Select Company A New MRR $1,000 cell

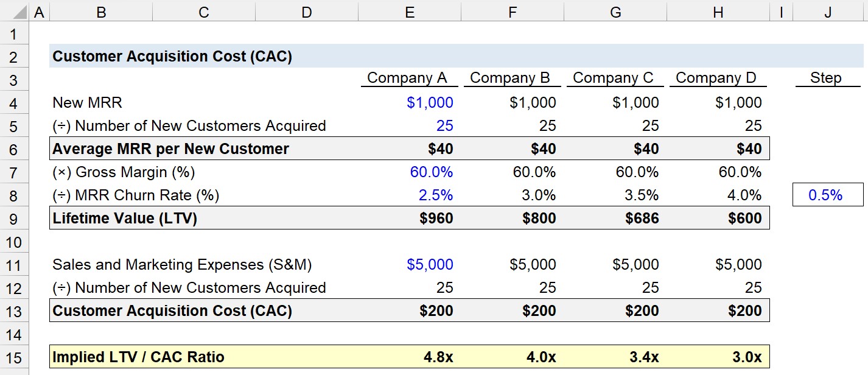click(x=410, y=103)
